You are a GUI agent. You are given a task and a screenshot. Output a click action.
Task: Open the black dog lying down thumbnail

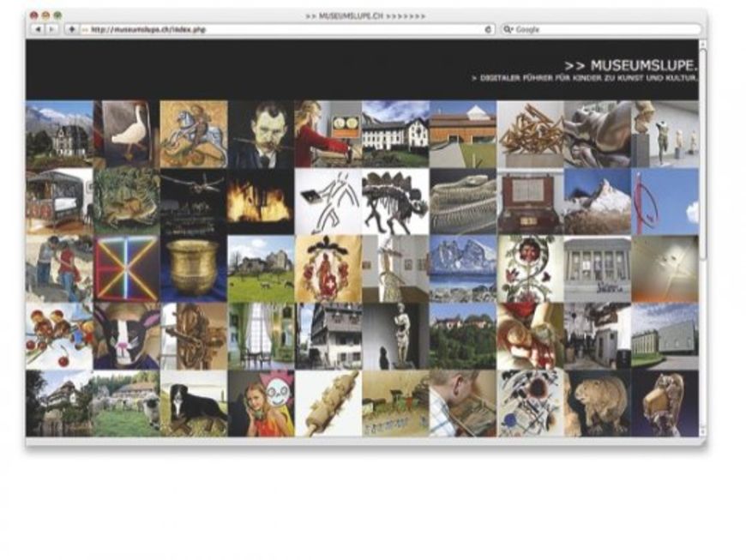tap(194, 403)
